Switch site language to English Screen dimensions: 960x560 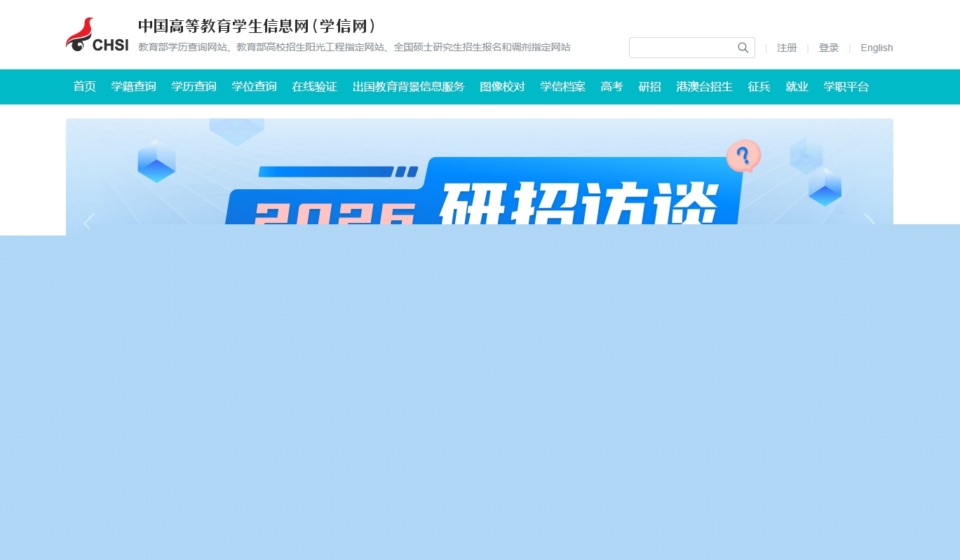point(877,48)
